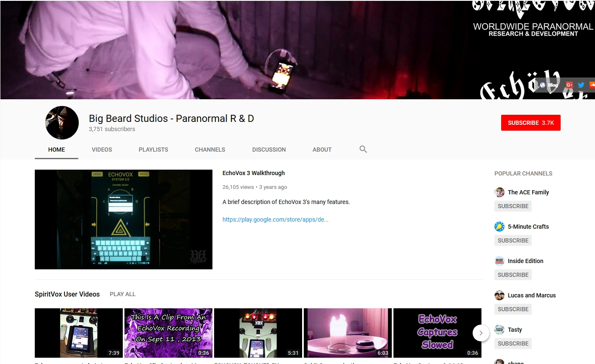Open the 7:39 video thumbnail
Image resolution: width=595 pixels, height=364 pixels.
point(79,333)
